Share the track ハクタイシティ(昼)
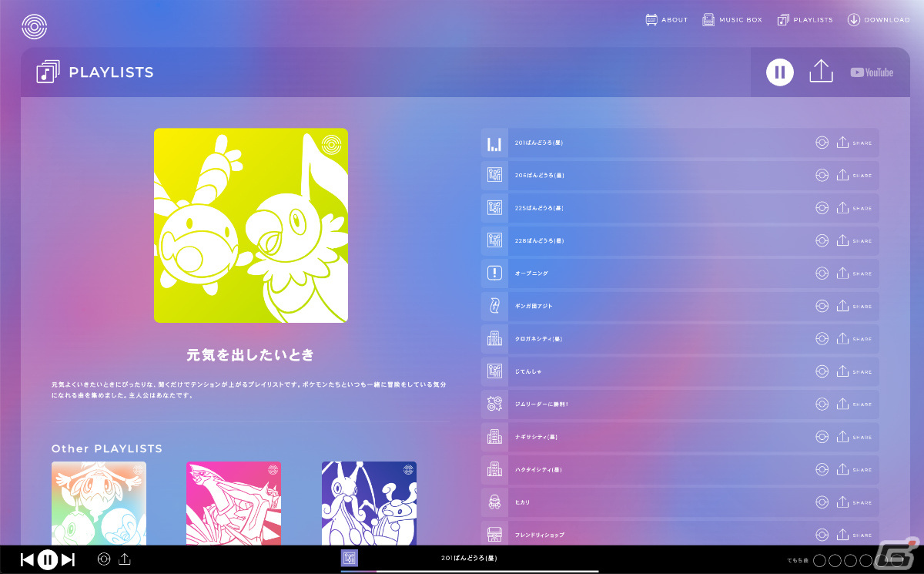924x574 pixels. click(854, 469)
